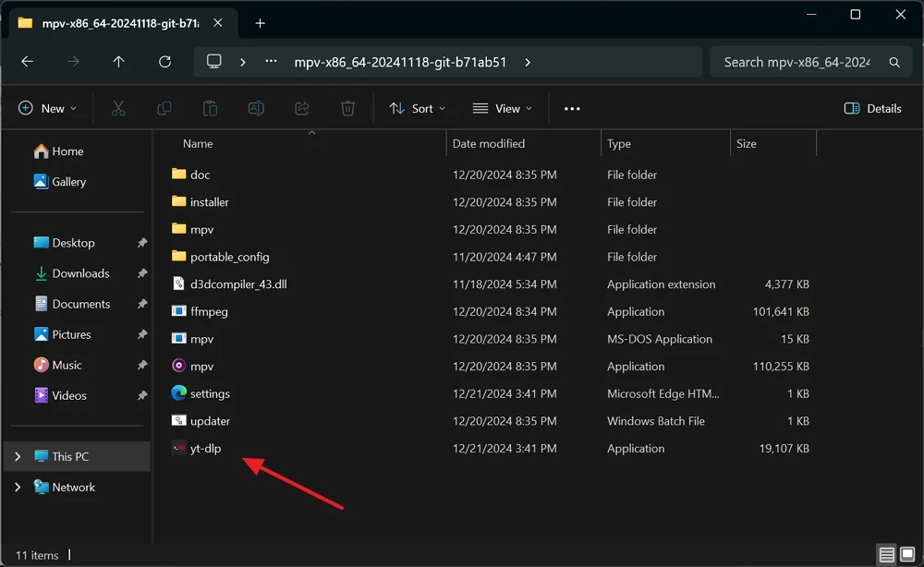
Task: Switch to details list view icon in status bar
Action: tap(886, 554)
